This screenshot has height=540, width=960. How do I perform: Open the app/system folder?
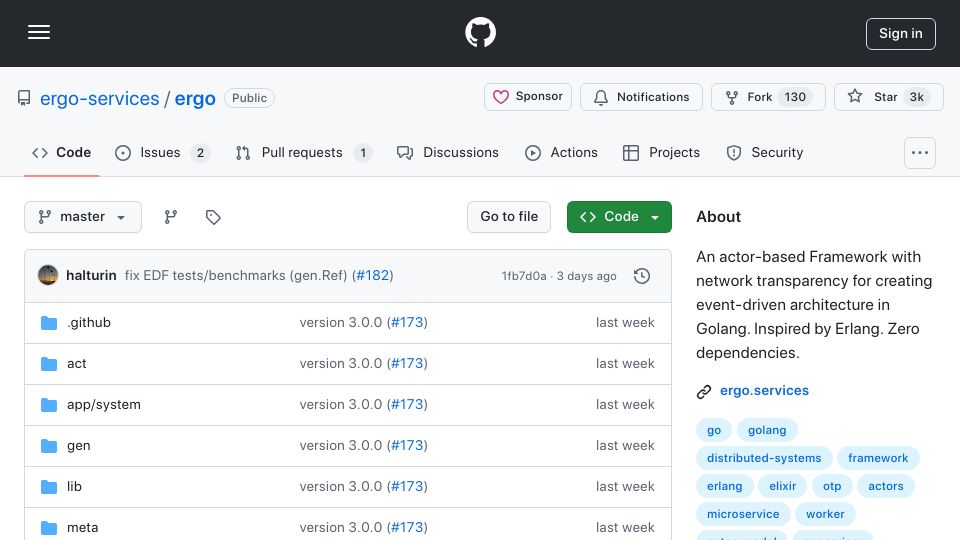click(103, 405)
